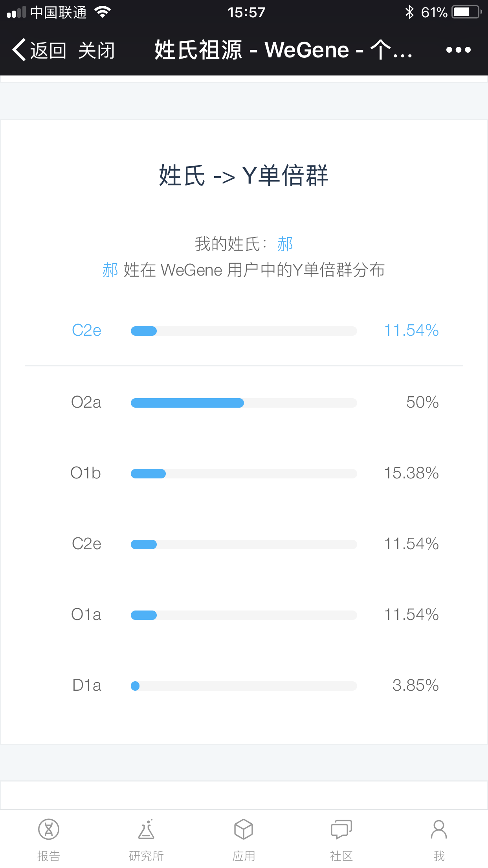488x868 pixels.
Task: Select the D1a haplogroup label
Action: coord(87,685)
